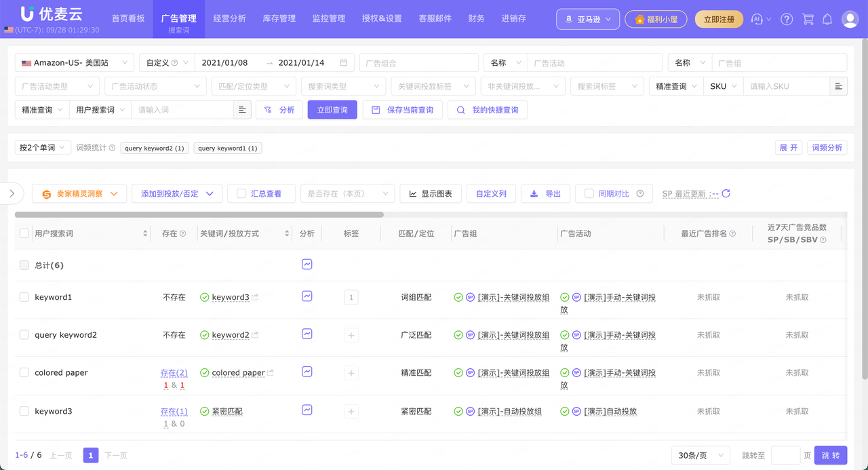Enable 汇总查看 checkbox
Screen dimensions: 868x470
[x=241, y=193]
